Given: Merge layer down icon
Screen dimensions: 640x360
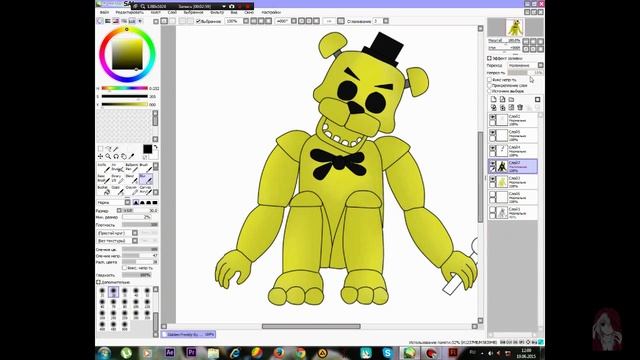Looking at the screenshot, I should pyautogui.click(x=502, y=108).
